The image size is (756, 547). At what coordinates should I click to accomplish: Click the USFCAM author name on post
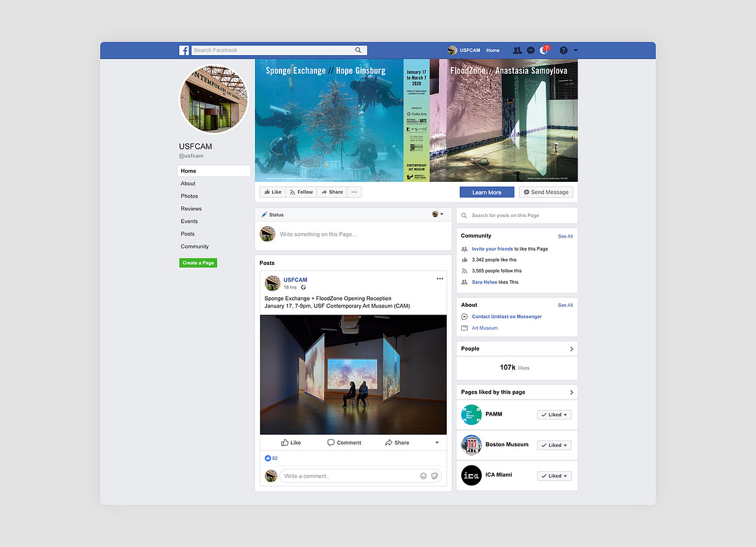tap(295, 279)
